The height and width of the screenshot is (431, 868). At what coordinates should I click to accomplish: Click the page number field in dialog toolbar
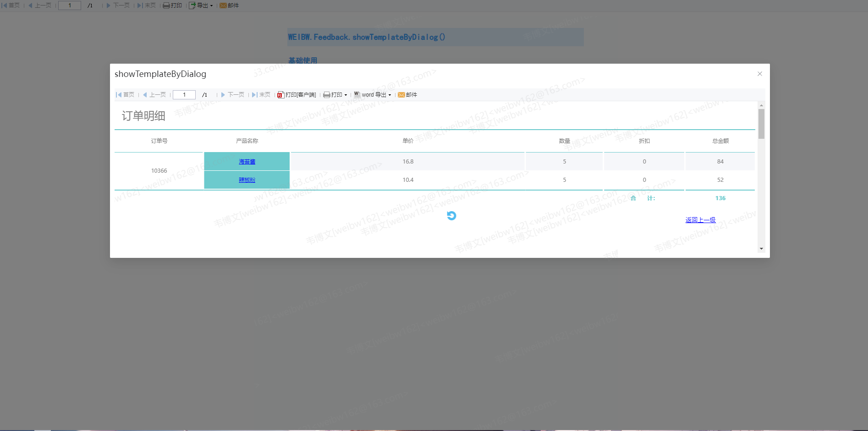coord(184,95)
